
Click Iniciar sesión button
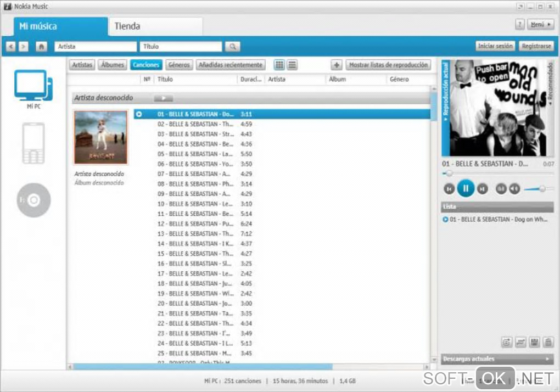click(495, 46)
